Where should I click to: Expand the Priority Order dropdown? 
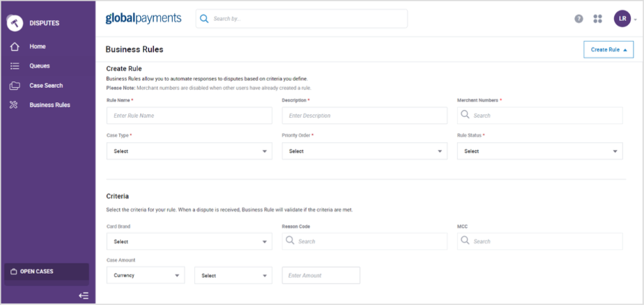coord(365,151)
